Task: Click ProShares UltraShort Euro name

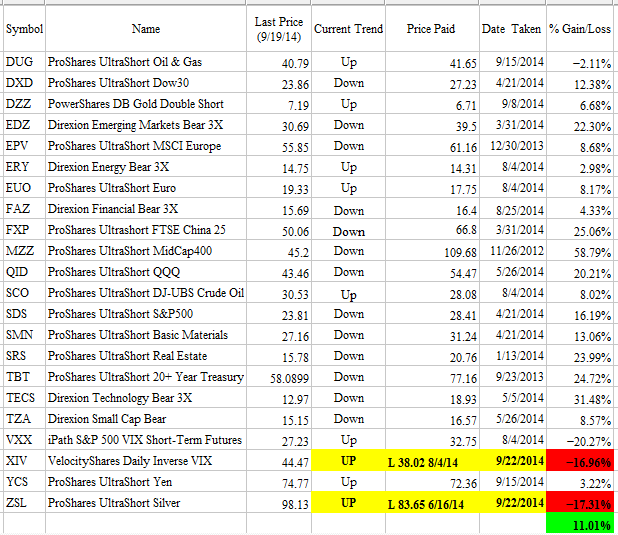Action: pyautogui.click(x=146, y=188)
